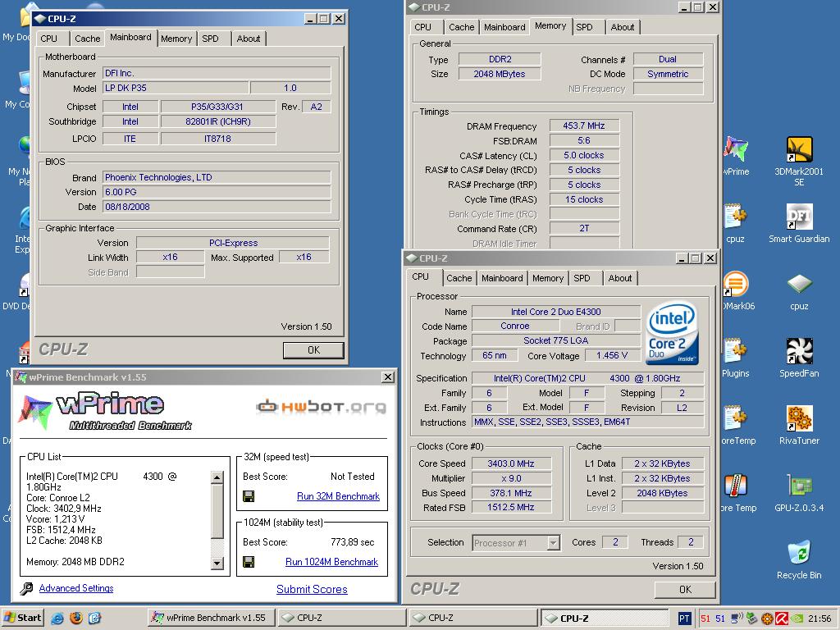The image size is (840, 630).
Task: Click the Start button
Action: coord(22,618)
